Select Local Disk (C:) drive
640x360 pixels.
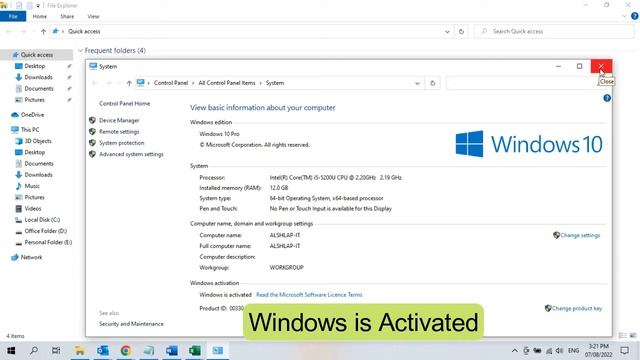click(x=42, y=220)
